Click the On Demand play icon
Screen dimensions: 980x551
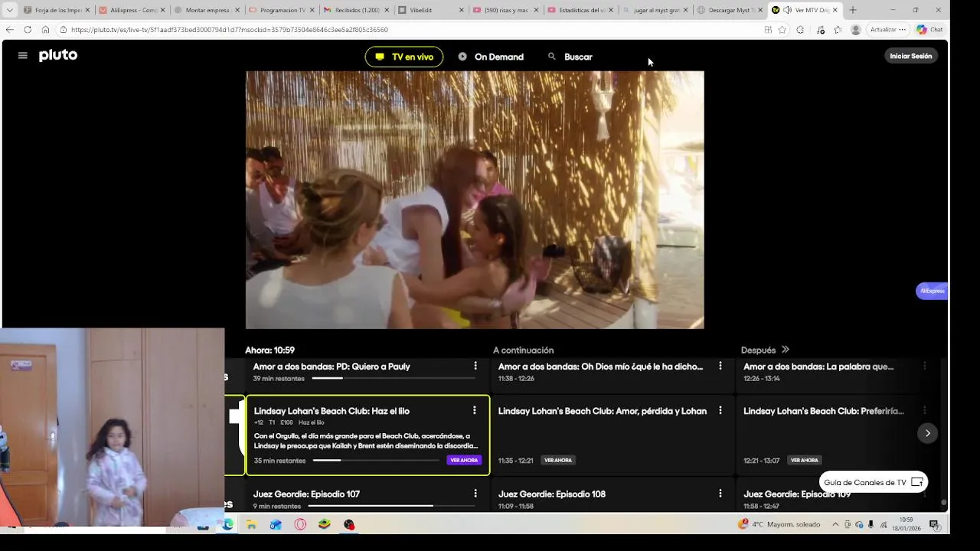(462, 57)
